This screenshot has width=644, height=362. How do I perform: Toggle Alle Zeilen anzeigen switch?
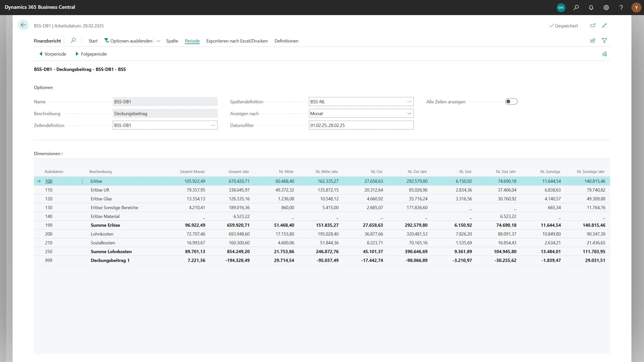511,102
